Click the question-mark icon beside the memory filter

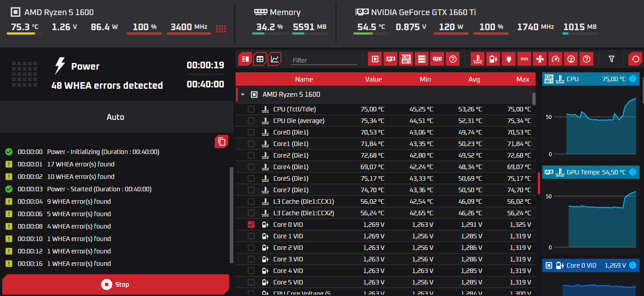(x=453, y=59)
